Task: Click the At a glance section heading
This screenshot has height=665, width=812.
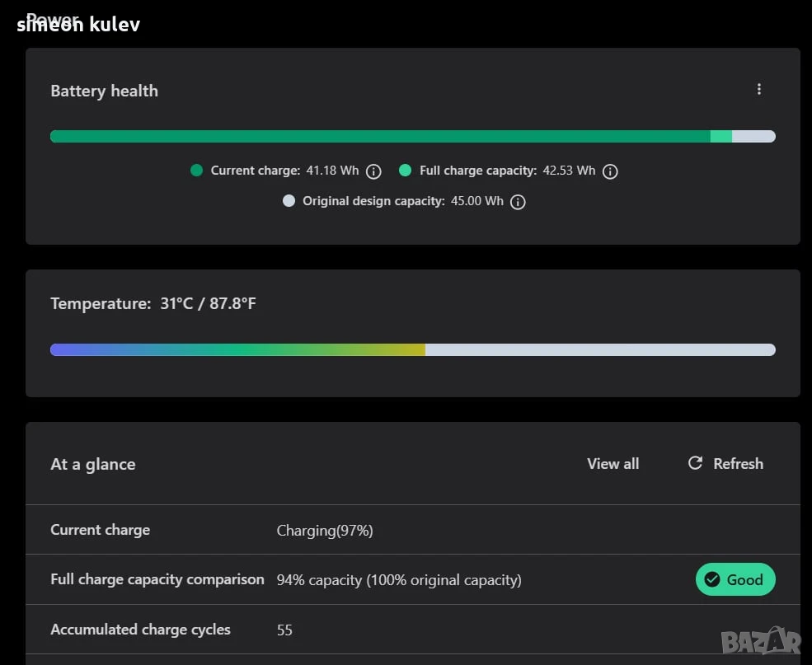Action: click(92, 464)
